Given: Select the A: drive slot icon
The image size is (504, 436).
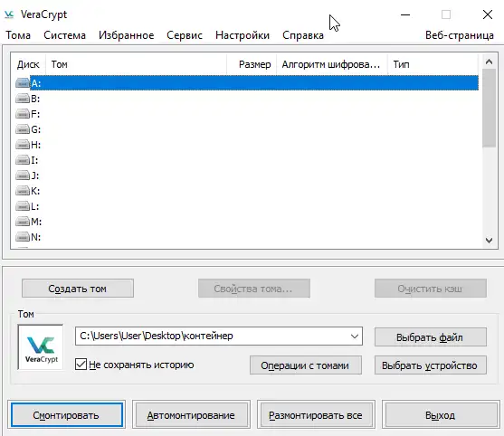Looking at the screenshot, I should click(23, 83).
